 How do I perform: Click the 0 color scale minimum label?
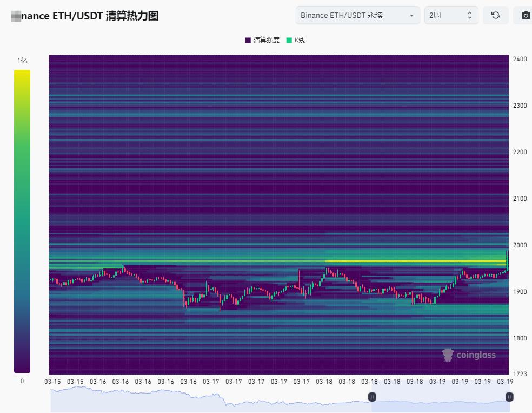click(x=22, y=381)
